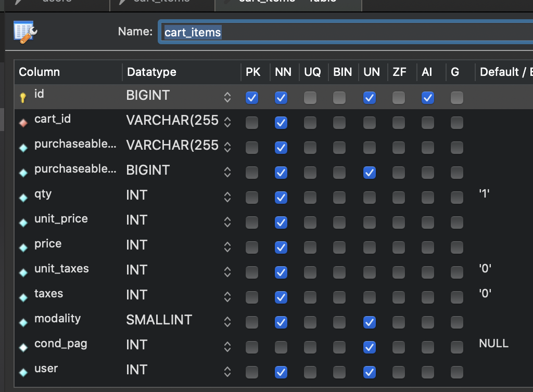
Task: Uncheck UN for the modality column
Action: click(x=370, y=322)
